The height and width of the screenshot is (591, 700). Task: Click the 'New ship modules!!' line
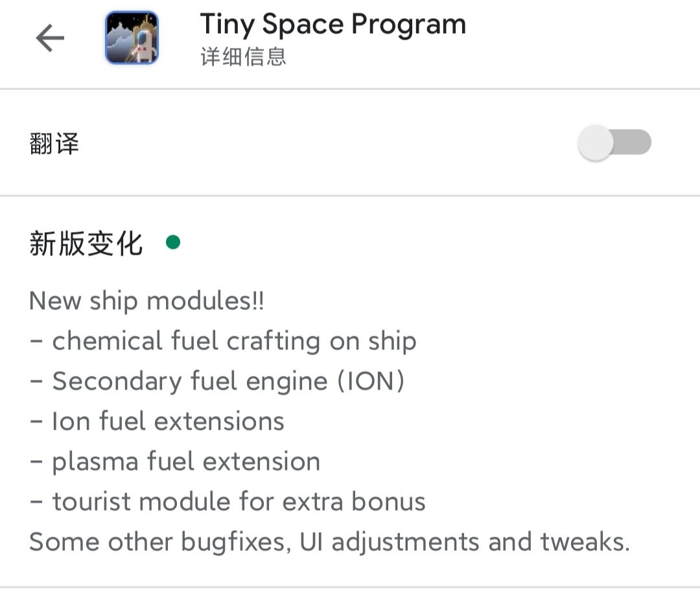coord(146,301)
